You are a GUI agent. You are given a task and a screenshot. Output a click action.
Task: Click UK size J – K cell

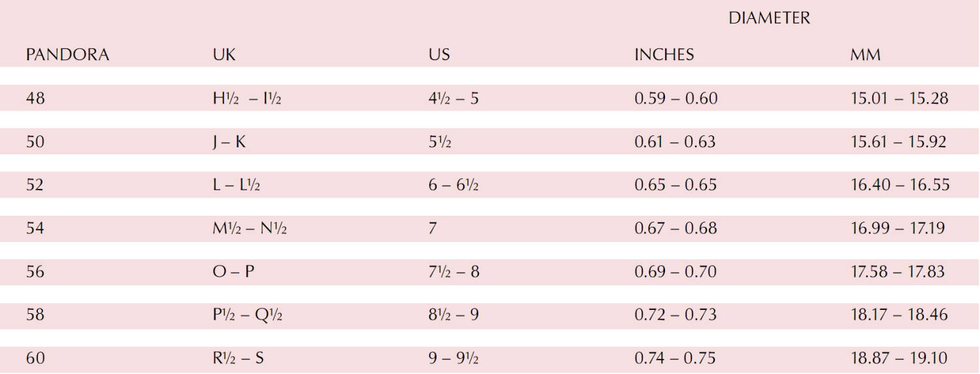[x=229, y=142]
